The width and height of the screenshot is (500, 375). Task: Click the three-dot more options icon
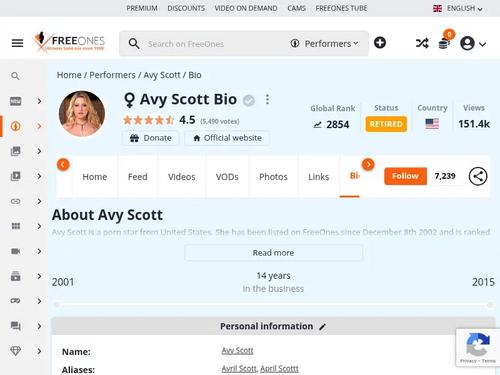pos(267,99)
